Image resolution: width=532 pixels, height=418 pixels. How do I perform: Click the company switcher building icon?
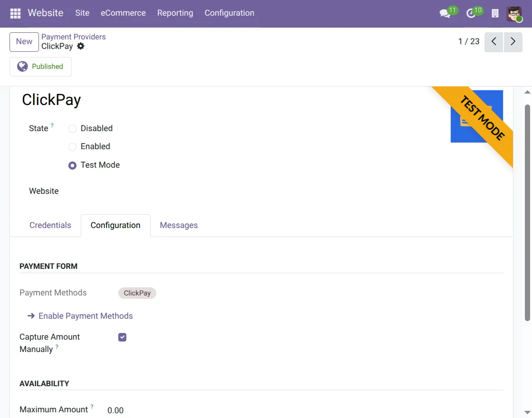click(x=495, y=13)
